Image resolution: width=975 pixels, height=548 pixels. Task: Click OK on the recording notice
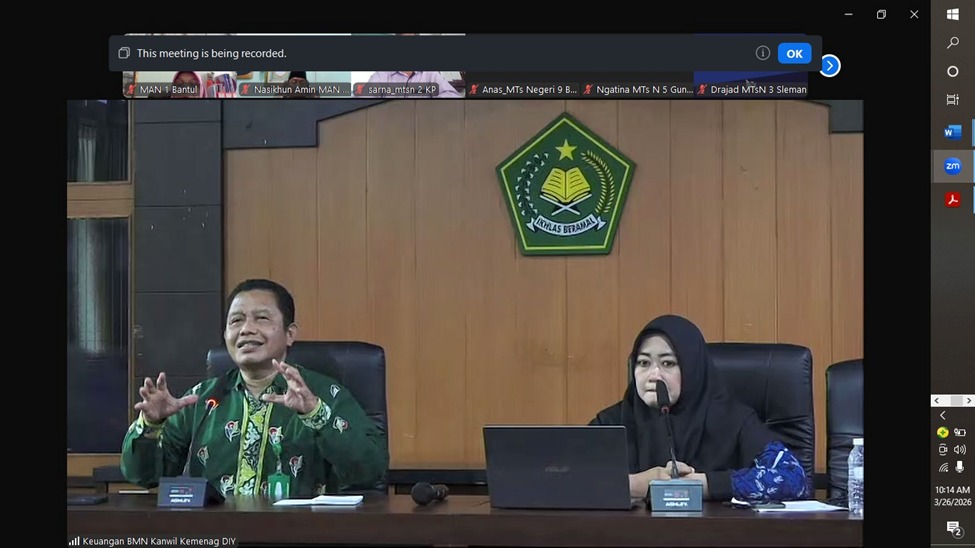pyautogui.click(x=794, y=54)
